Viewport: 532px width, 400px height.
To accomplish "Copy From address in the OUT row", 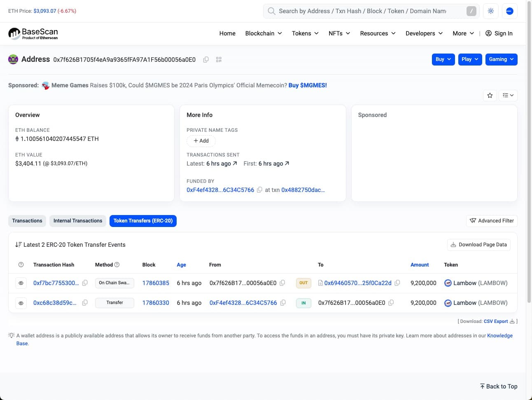I will pyautogui.click(x=282, y=283).
